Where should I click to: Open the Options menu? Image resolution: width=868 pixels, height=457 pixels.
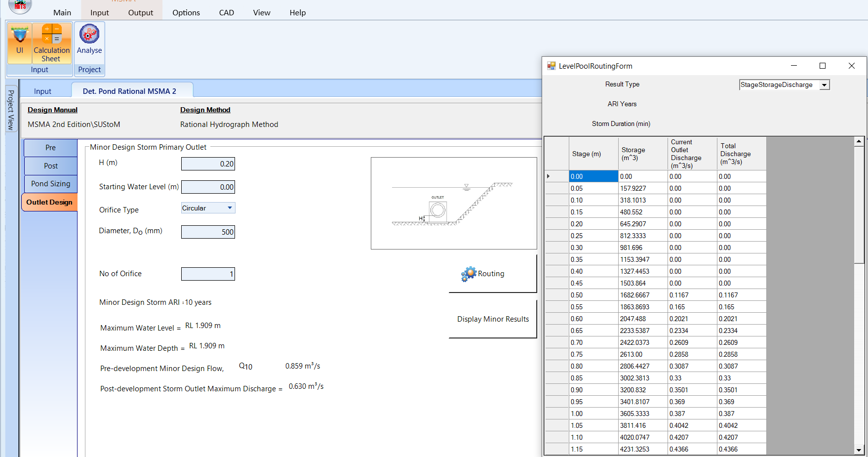tap(186, 12)
